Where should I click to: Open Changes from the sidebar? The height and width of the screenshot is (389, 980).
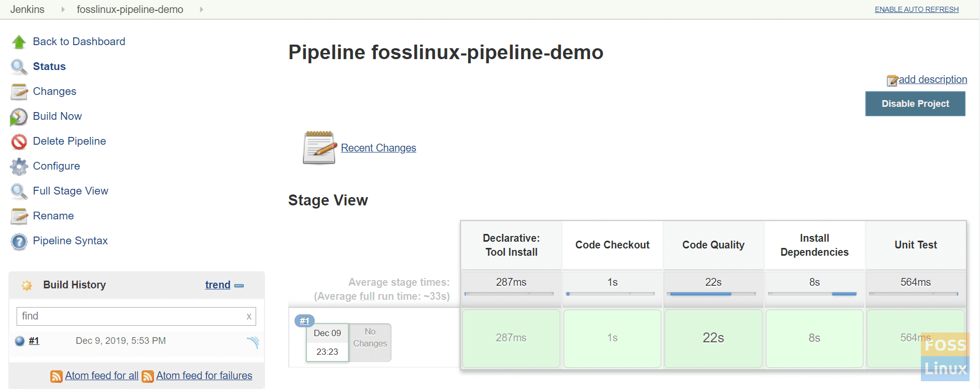pyautogui.click(x=54, y=91)
